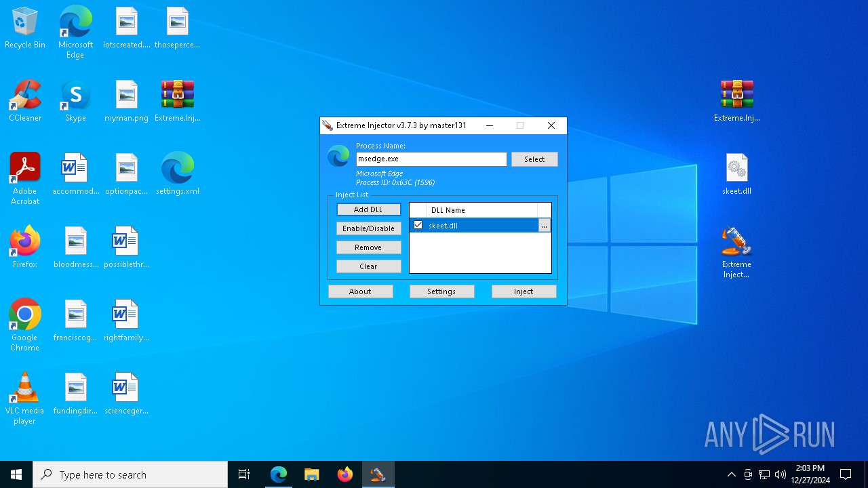Viewport: 868px width, 488px height.
Task: Click the Clear button
Action: [368, 266]
